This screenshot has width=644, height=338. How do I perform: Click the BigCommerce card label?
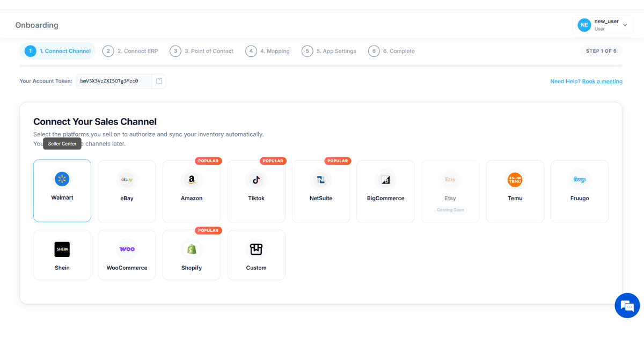(x=386, y=198)
